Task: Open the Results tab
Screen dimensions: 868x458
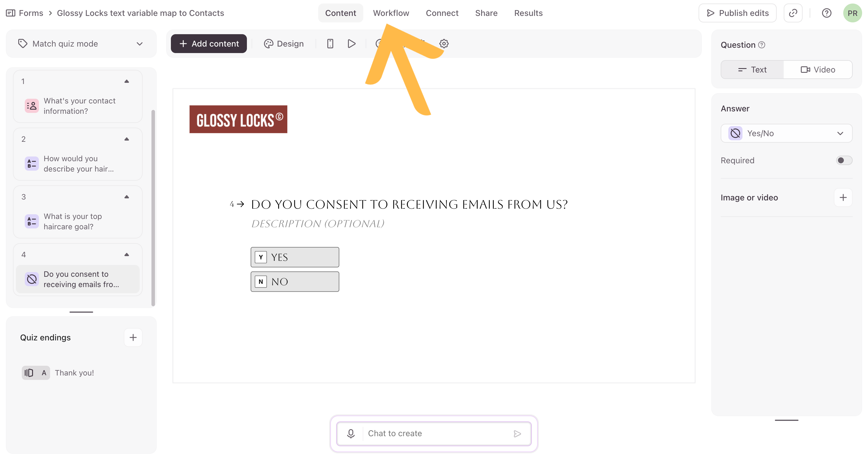Action: click(x=528, y=13)
